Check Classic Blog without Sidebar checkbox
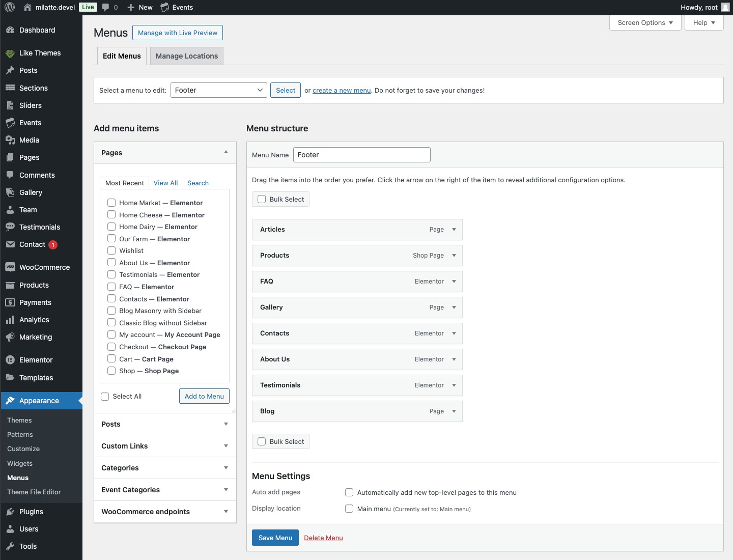Viewport: 733px width, 560px height. pyautogui.click(x=111, y=323)
